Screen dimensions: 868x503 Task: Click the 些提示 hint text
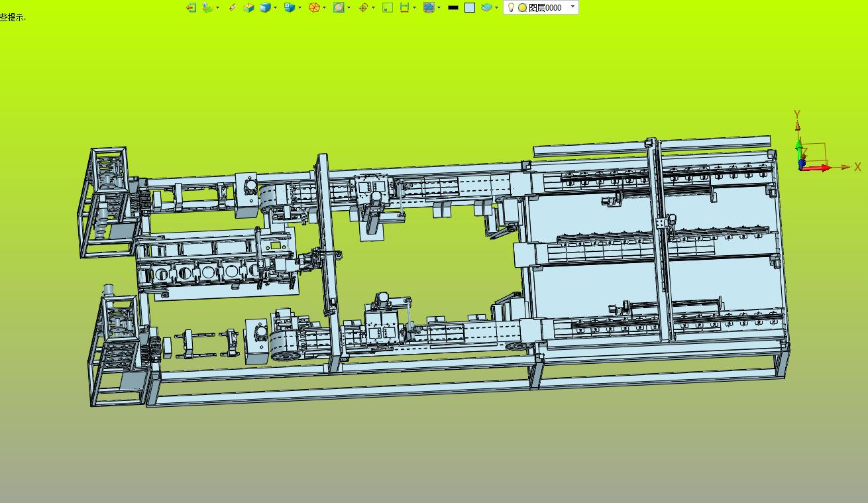(x=13, y=17)
